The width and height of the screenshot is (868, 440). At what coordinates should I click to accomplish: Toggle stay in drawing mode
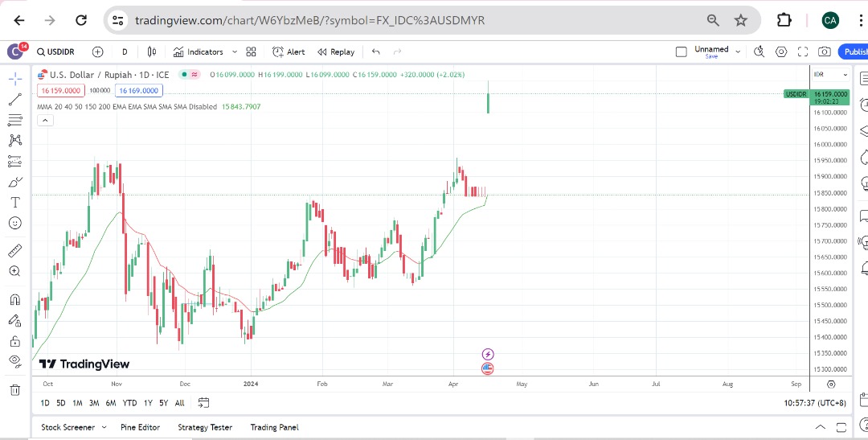(x=15, y=320)
